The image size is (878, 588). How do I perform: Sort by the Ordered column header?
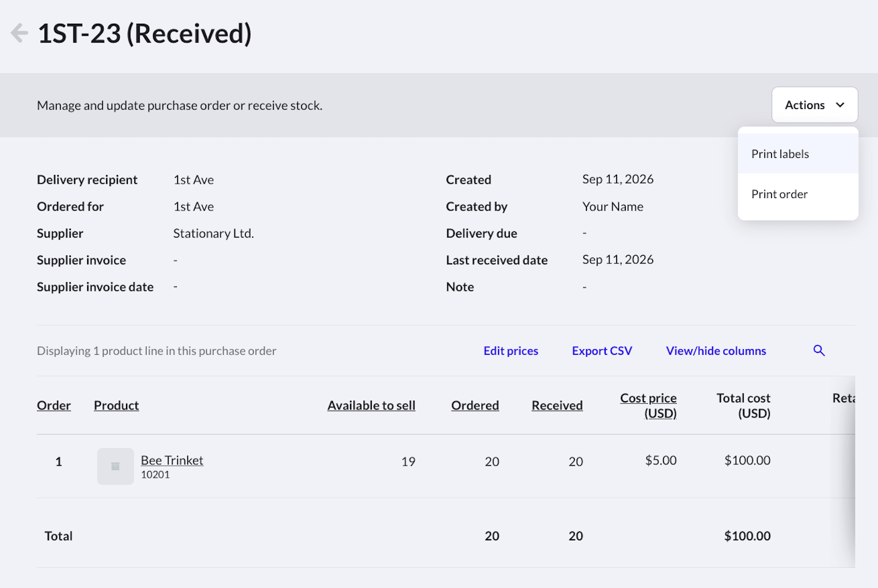[475, 406]
